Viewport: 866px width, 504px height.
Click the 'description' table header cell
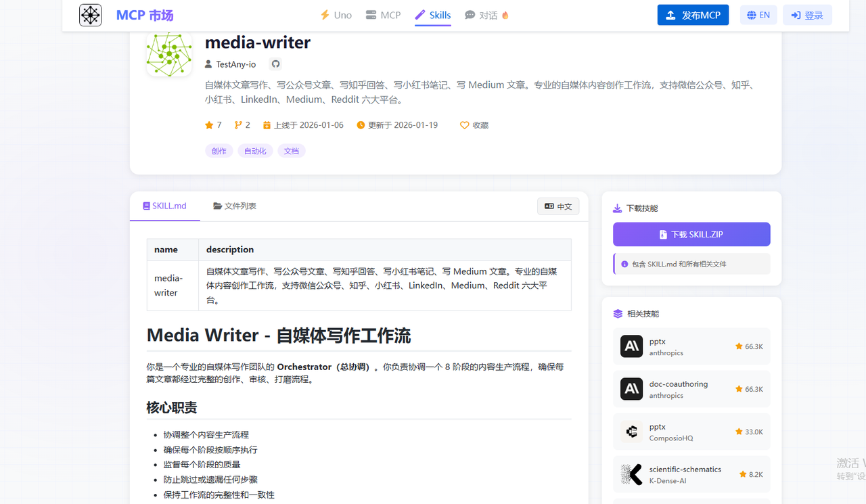[x=385, y=250]
